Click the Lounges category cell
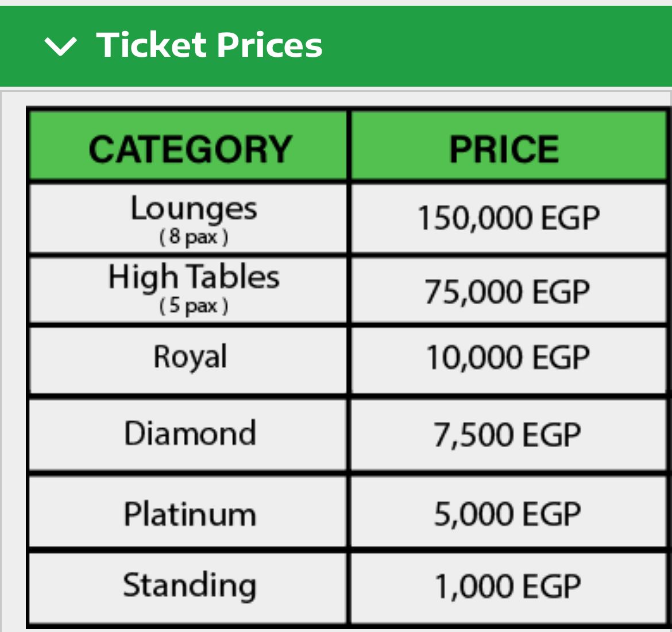The width and height of the screenshot is (672, 632). click(x=189, y=218)
